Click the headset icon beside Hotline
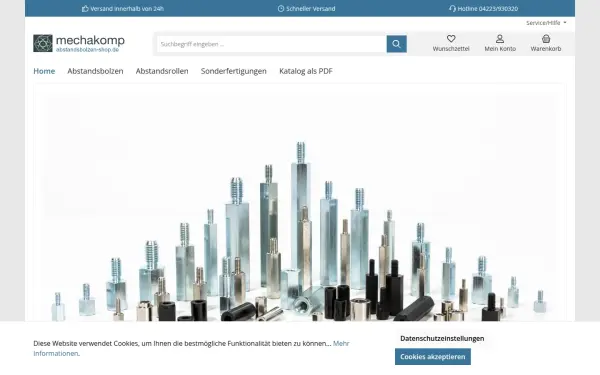 click(x=452, y=8)
